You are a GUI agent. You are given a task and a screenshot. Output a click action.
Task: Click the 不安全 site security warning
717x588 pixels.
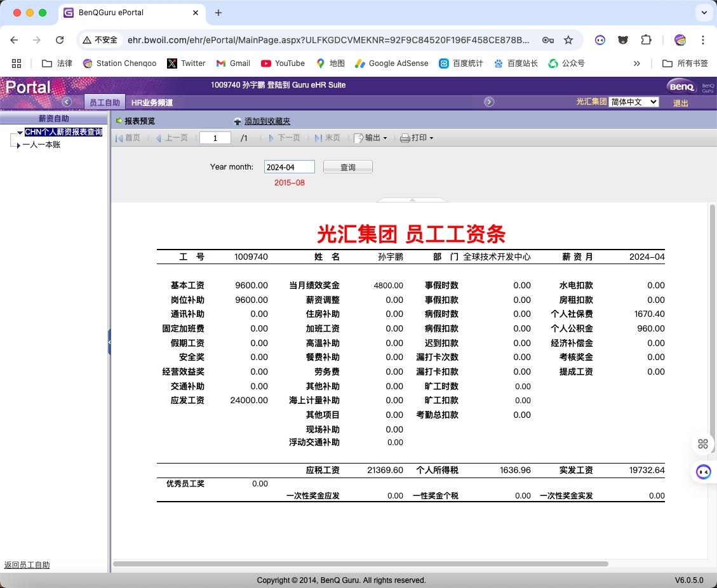click(100, 40)
